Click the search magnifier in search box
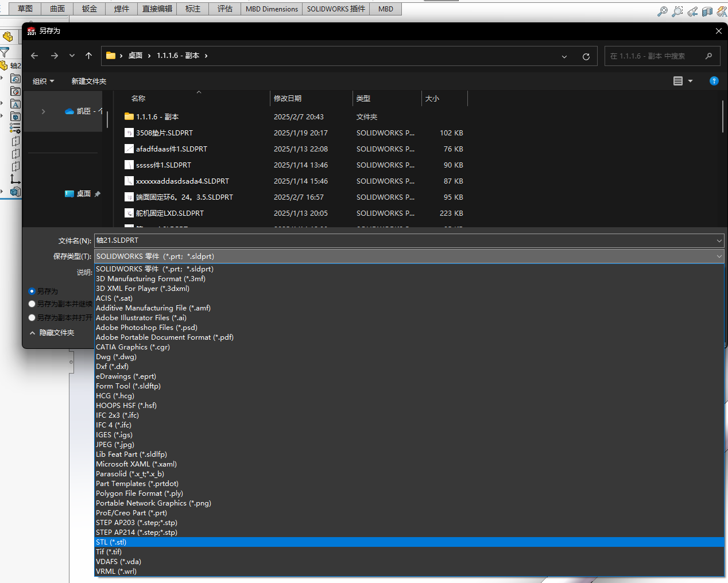Screen dimensions: 728x583 (x=708, y=56)
